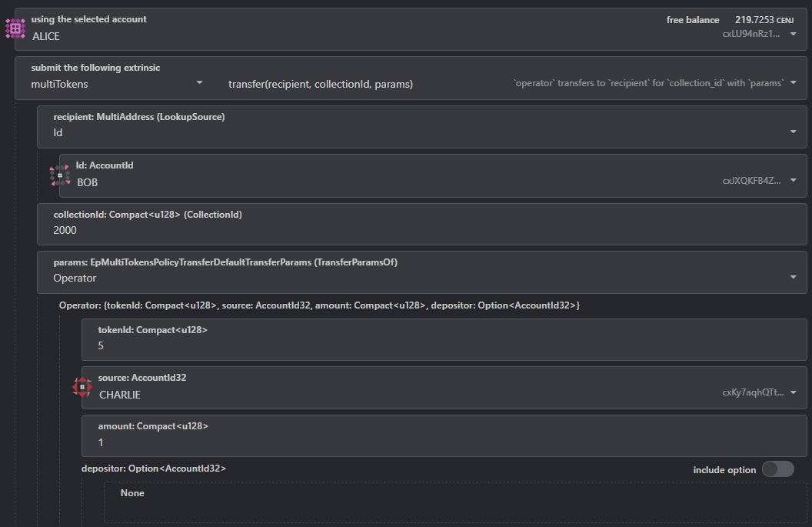Open the BOB AccountId dropdown arrow

[794, 180]
